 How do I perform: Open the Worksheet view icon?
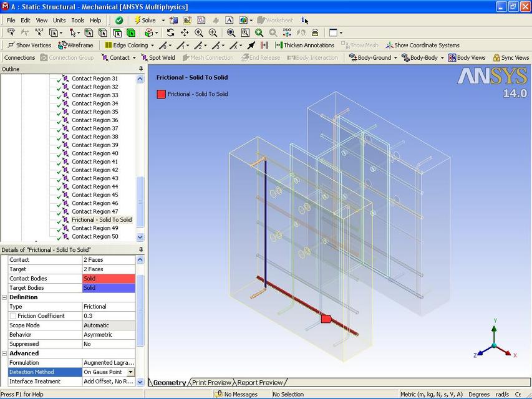point(274,20)
